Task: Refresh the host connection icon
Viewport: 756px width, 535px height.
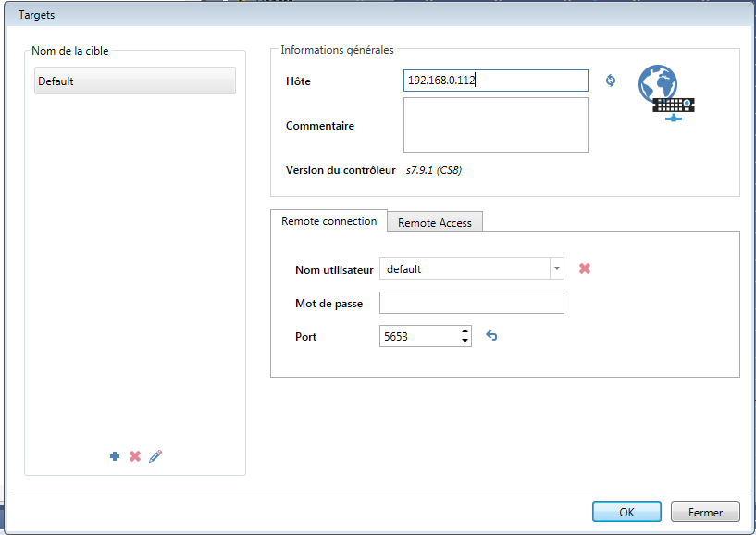Action: tap(611, 81)
